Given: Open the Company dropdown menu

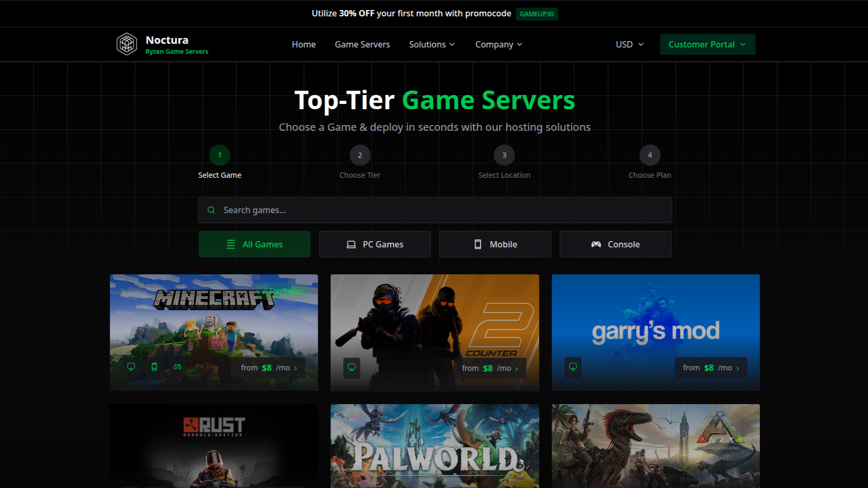Looking at the screenshot, I should [x=498, y=44].
